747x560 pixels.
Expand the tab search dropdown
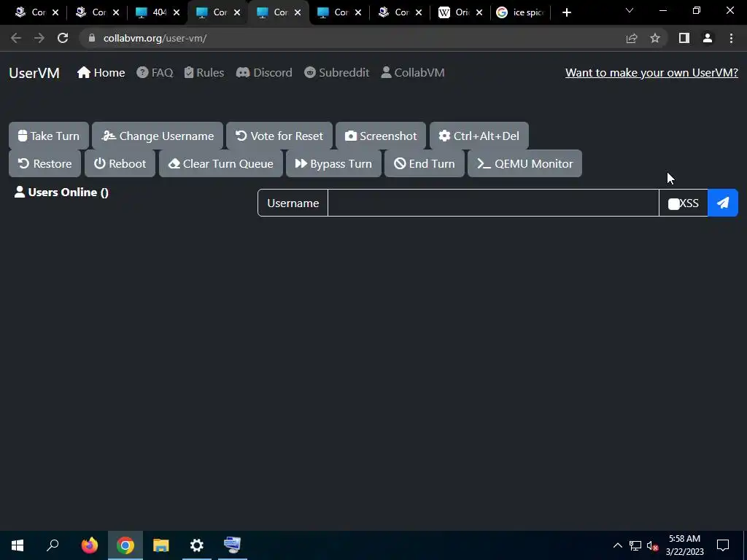pos(630,10)
